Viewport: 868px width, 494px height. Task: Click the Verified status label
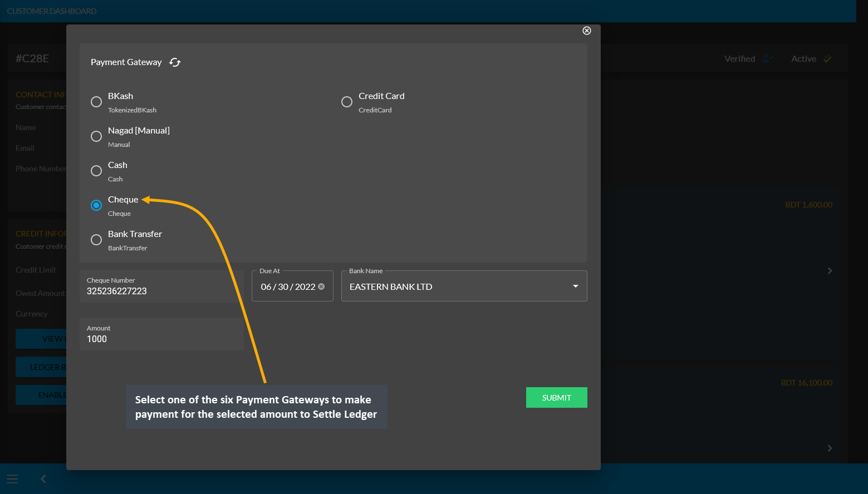(739, 59)
